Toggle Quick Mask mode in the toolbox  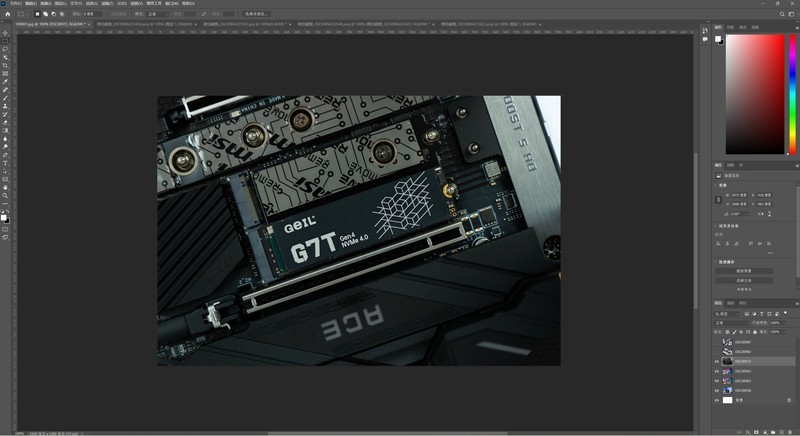click(x=6, y=229)
